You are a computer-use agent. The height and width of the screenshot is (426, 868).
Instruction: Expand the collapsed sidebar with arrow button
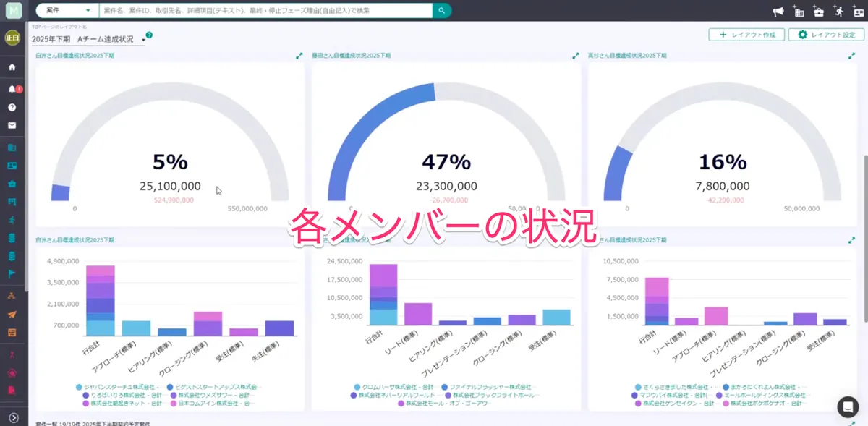point(13,417)
